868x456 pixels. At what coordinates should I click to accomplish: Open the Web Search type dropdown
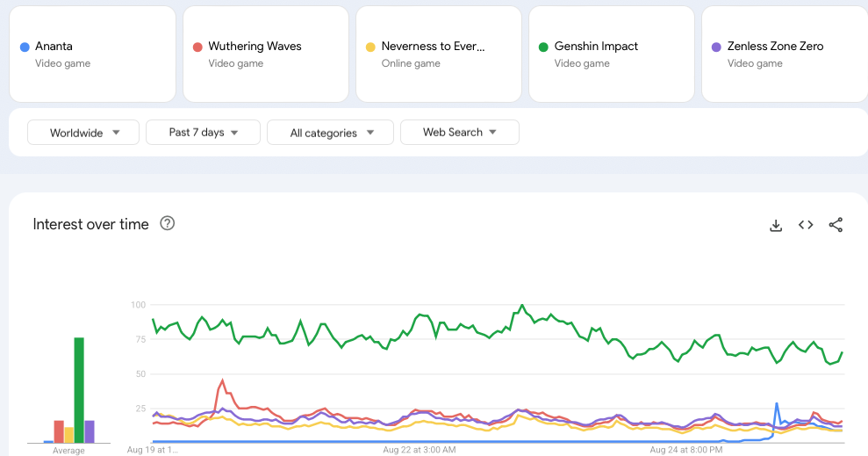coord(460,133)
